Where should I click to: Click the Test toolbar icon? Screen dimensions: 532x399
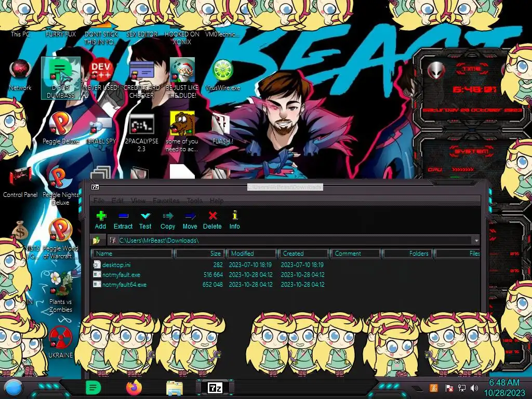(x=145, y=220)
